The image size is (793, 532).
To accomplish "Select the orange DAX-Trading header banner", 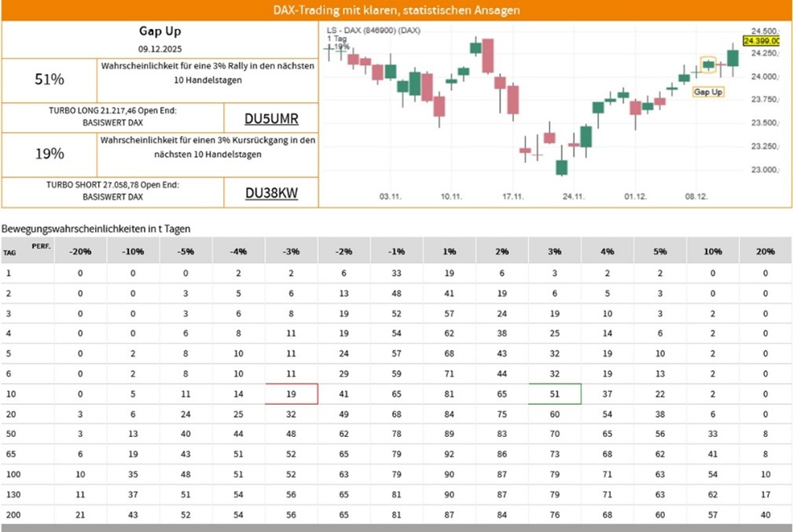I will (x=396, y=10).
